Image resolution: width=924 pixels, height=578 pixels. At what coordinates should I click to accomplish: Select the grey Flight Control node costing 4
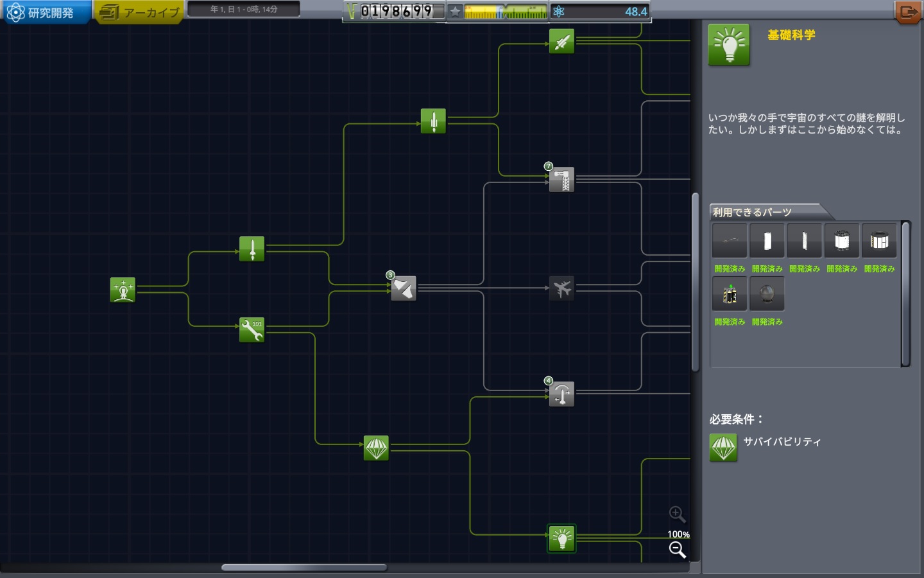(561, 394)
